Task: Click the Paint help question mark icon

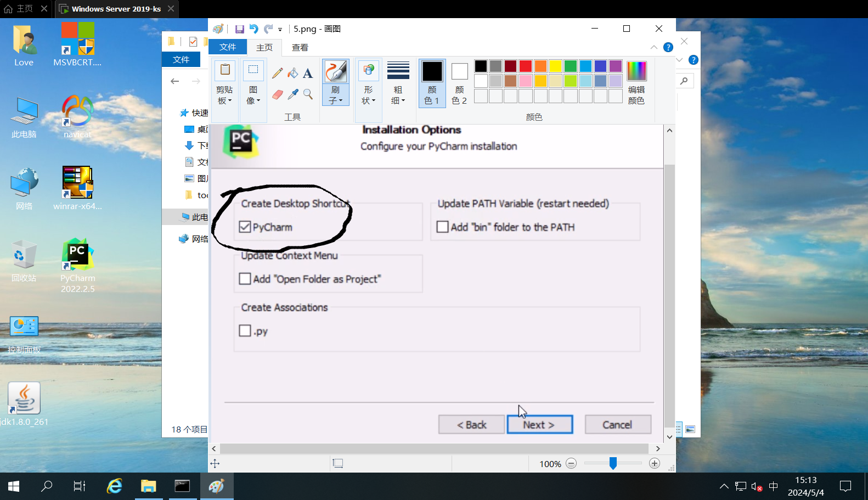Action: point(668,47)
